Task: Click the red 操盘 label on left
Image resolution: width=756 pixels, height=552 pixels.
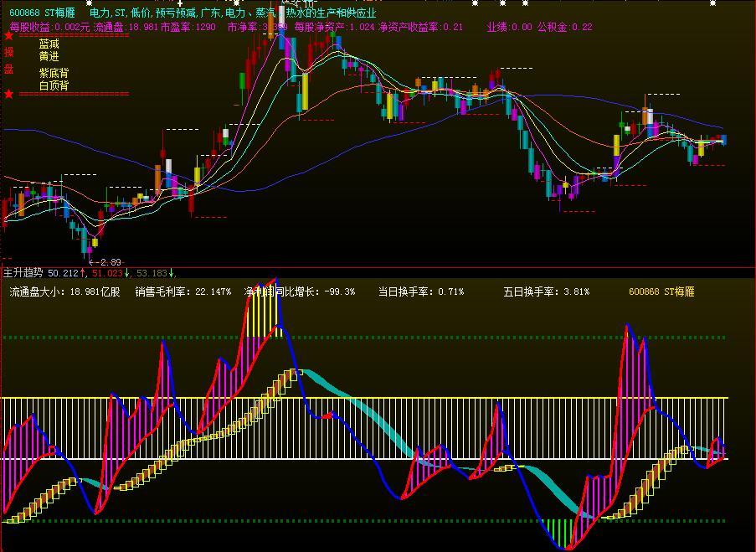Action: (x=9, y=60)
